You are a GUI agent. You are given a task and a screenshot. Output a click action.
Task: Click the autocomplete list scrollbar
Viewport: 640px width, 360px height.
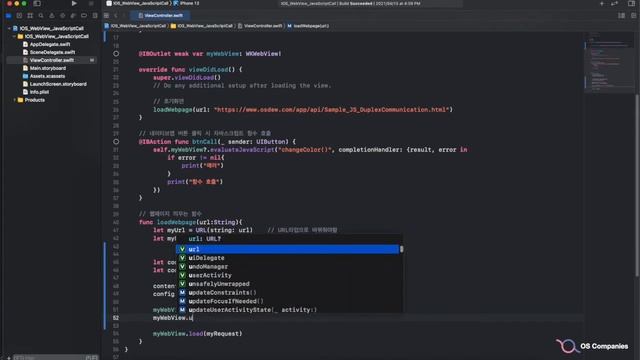tap(401, 249)
